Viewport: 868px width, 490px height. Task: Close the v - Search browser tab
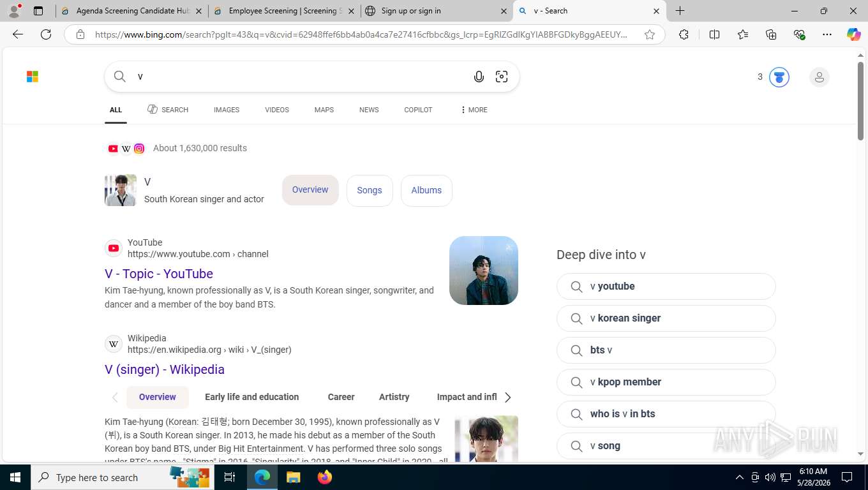(x=656, y=11)
